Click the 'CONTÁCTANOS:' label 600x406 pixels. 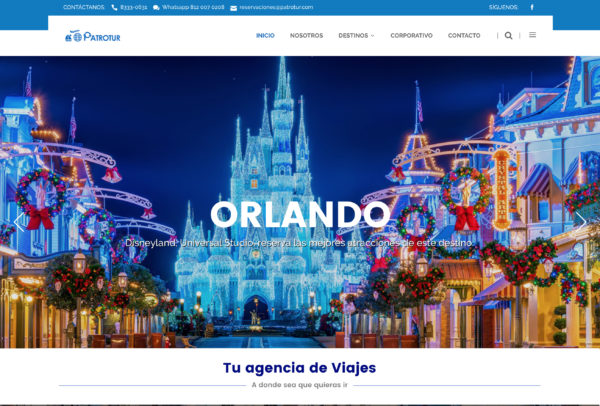84,7
